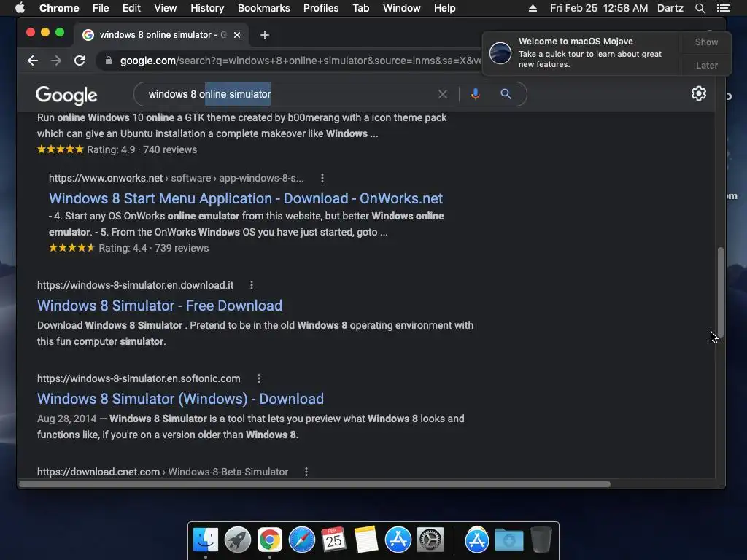The width and height of the screenshot is (747, 560).
Task: Go to Google home via logo
Action: pyautogui.click(x=66, y=96)
